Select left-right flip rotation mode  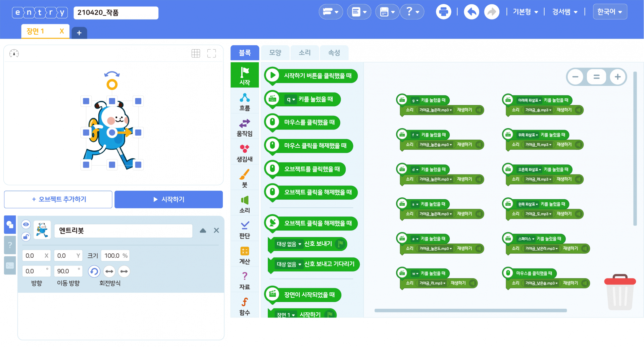tap(109, 271)
